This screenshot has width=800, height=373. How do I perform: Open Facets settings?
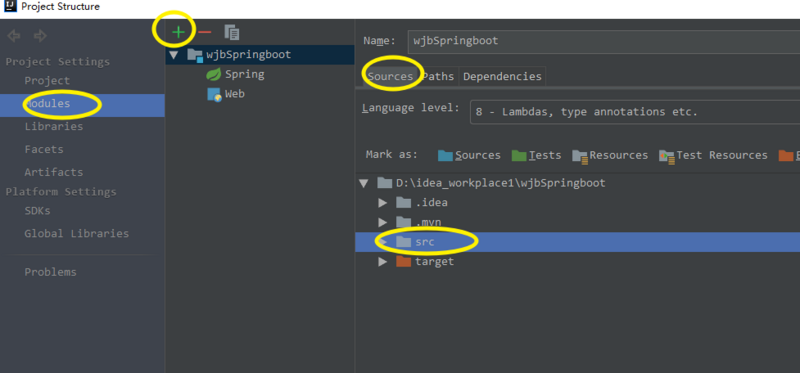click(44, 150)
